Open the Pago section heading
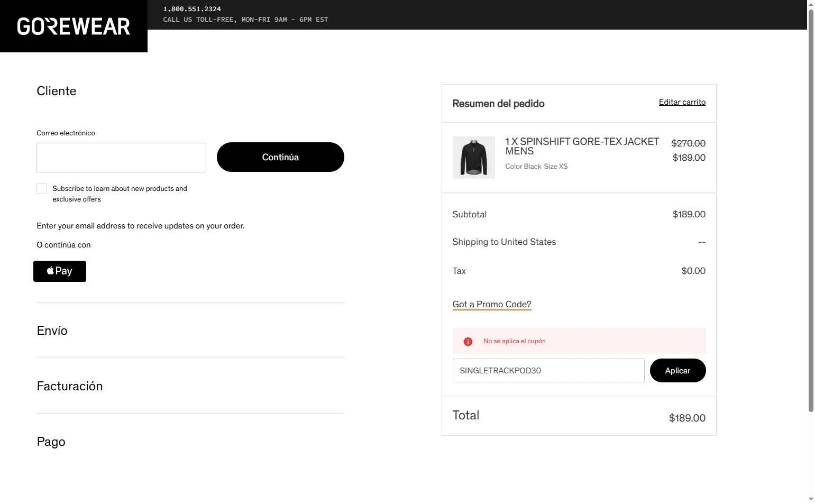The height and width of the screenshot is (504, 815). [51, 442]
